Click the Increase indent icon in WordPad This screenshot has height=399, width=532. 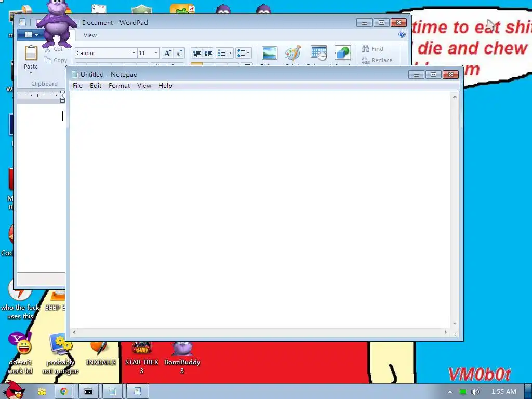pyautogui.click(x=208, y=53)
